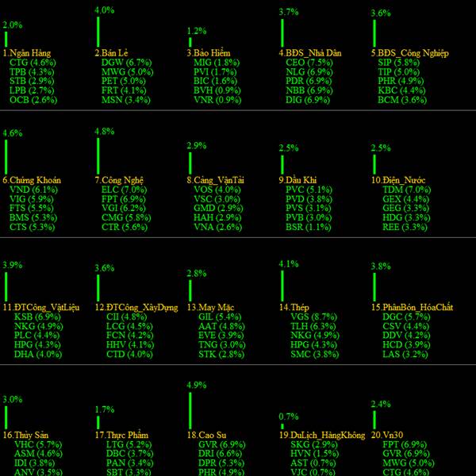Select the BSR (1.1%) entry
The height and width of the screenshot is (476, 476).
click(x=309, y=227)
